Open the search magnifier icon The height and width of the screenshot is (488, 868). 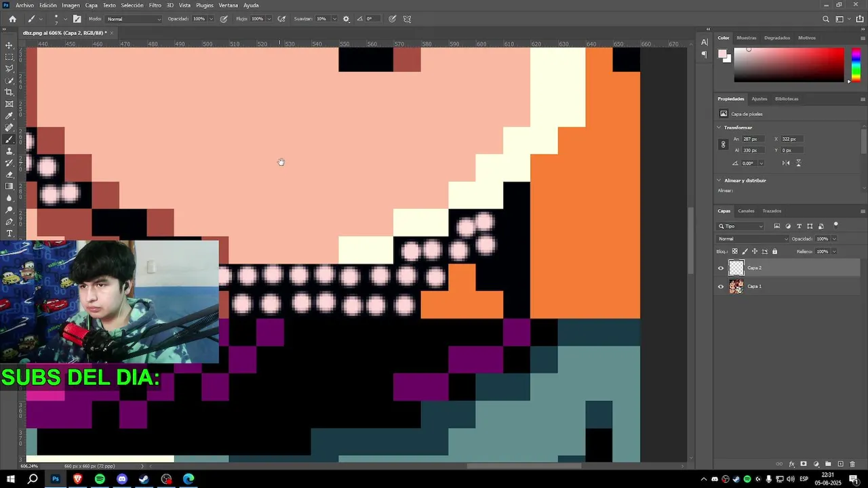pos(825,19)
